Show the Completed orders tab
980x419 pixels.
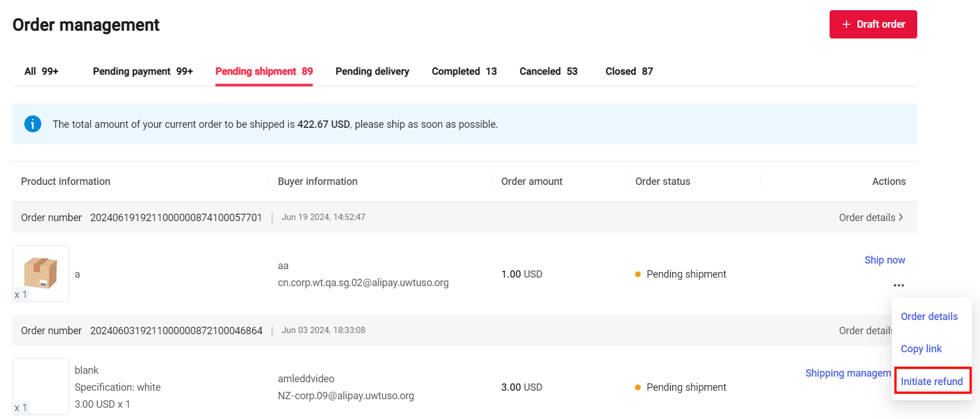464,71
